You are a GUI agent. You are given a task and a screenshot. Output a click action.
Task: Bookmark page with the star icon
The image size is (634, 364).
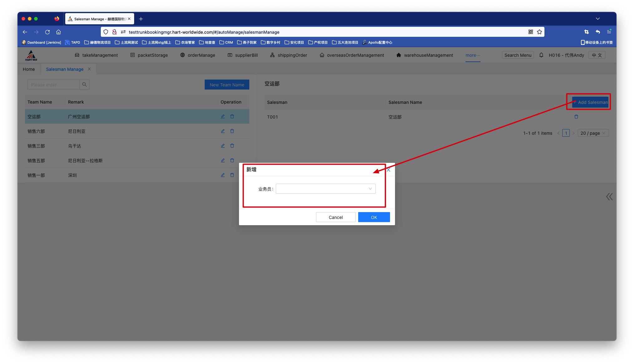click(539, 32)
